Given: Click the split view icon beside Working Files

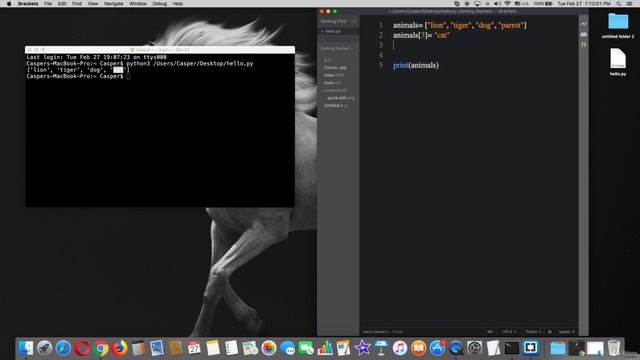Looking at the screenshot, I should coord(353,21).
